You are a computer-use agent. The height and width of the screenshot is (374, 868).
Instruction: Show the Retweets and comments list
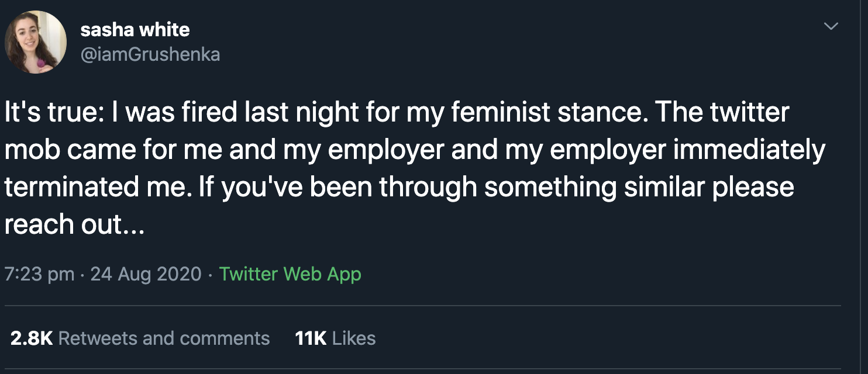click(164, 338)
